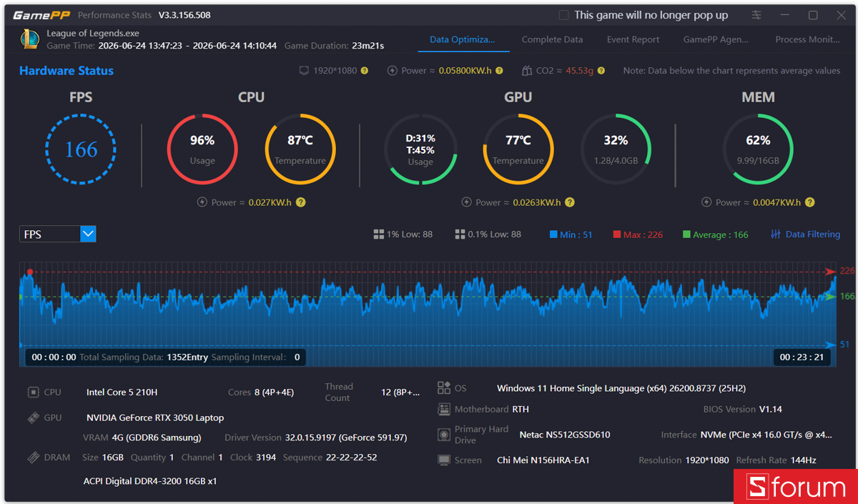Click the GPU VRAM 32% gauge

[616, 149]
